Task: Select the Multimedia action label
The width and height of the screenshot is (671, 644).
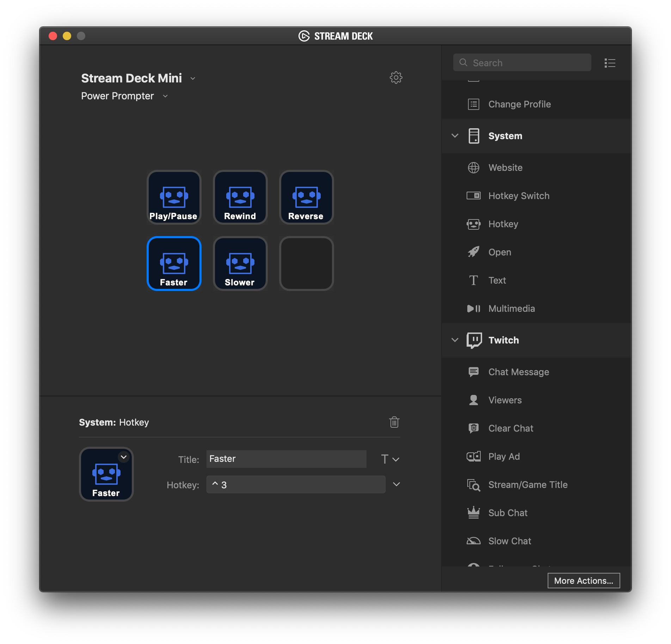Action: pyautogui.click(x=511, y=309)
